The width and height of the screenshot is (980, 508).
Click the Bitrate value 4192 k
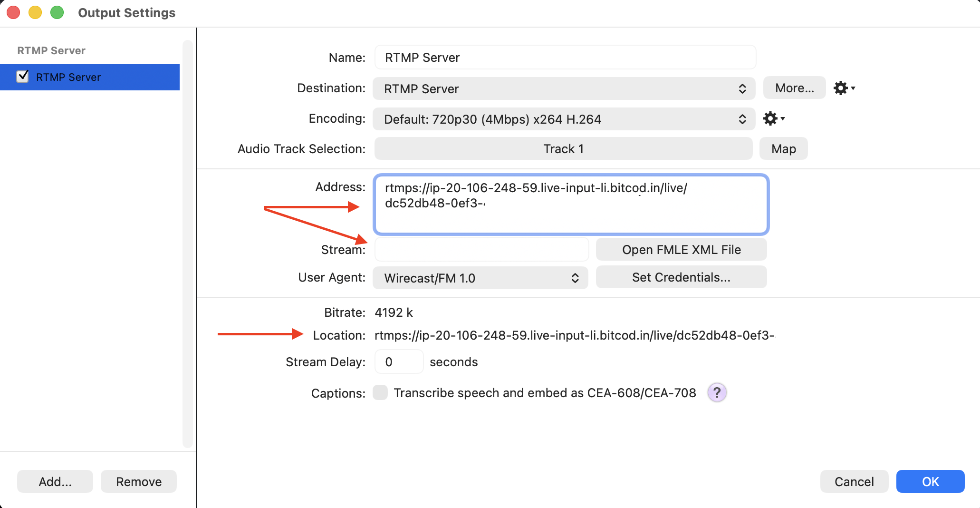394,313
